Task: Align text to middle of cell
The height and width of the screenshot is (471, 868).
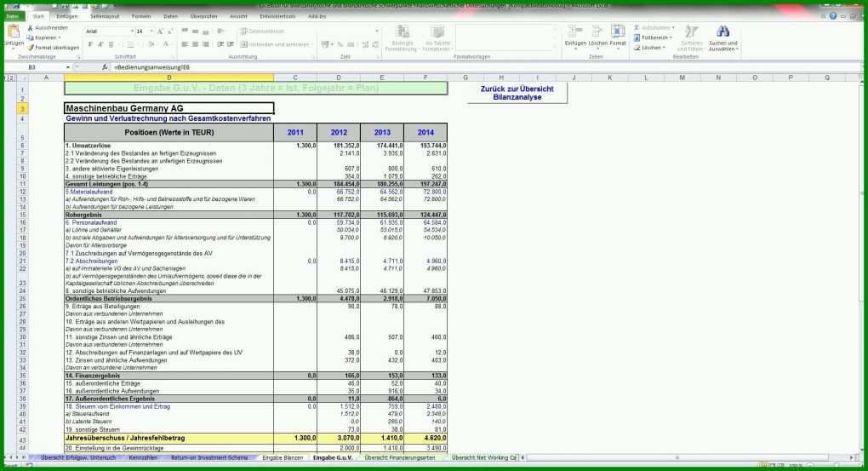Action: (196, 31)
